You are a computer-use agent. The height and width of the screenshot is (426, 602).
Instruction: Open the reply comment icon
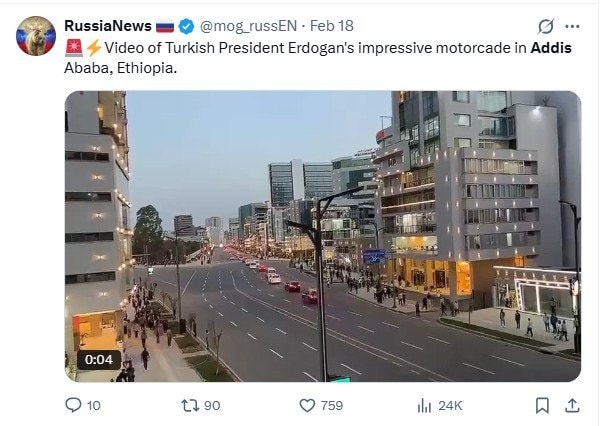[x=73, y=405]
